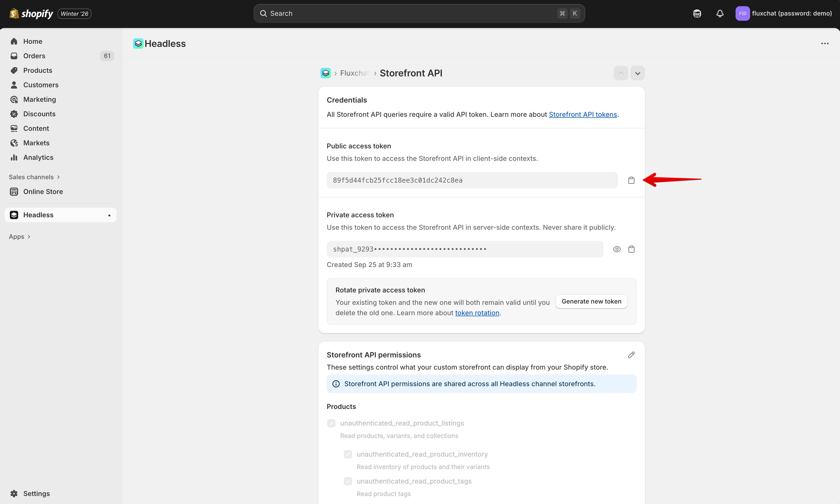The width and height of the screenshot is (840, 504).
Task: Open the three-dot more actions menu
Action: tap(825, 44)
